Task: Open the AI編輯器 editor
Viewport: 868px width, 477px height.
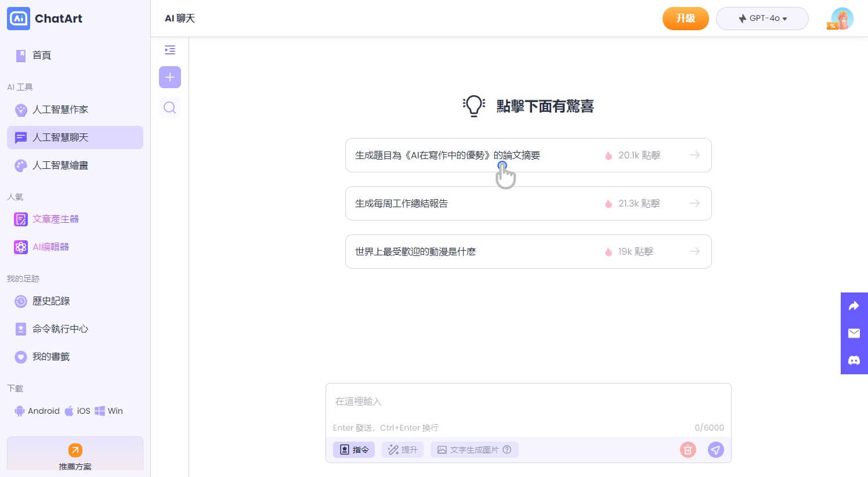Action: click(x=42, y=247)
